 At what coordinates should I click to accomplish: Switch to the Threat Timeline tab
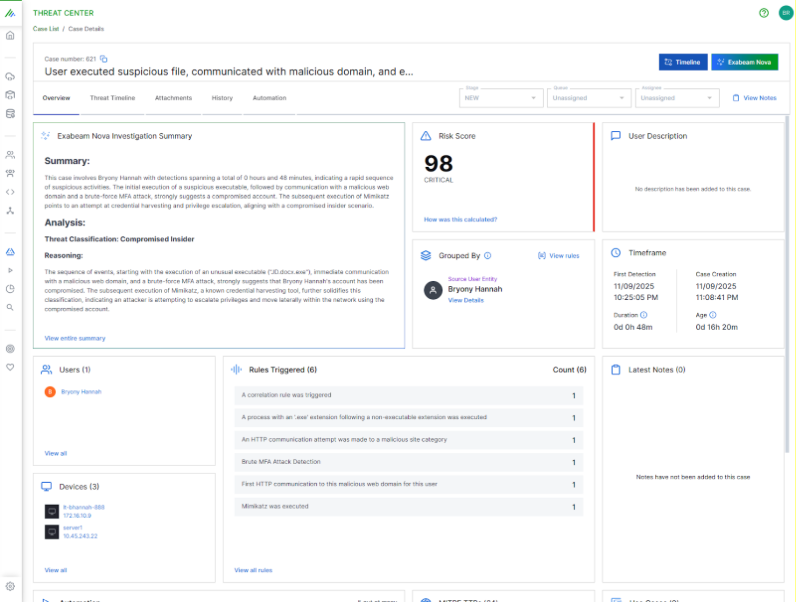(112, 98)
